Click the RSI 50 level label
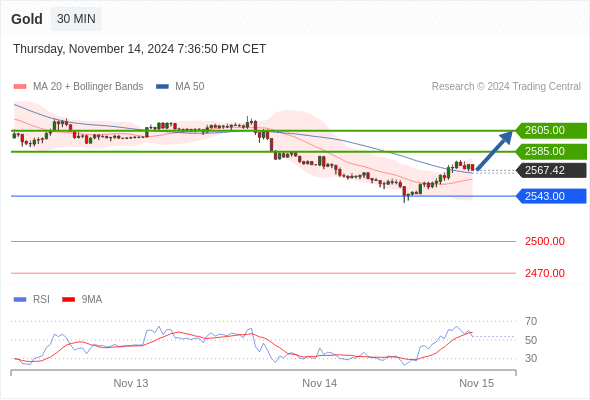 pos(531,340)
